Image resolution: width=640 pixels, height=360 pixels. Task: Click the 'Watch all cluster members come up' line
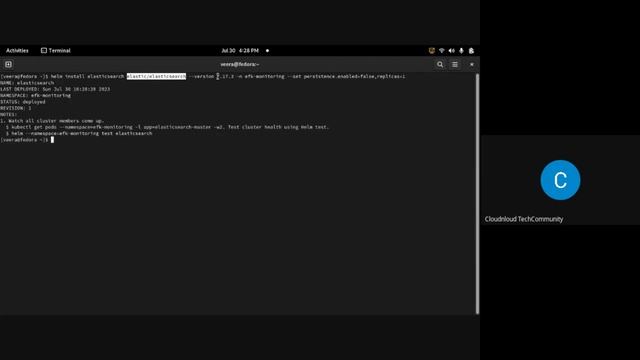52,121
